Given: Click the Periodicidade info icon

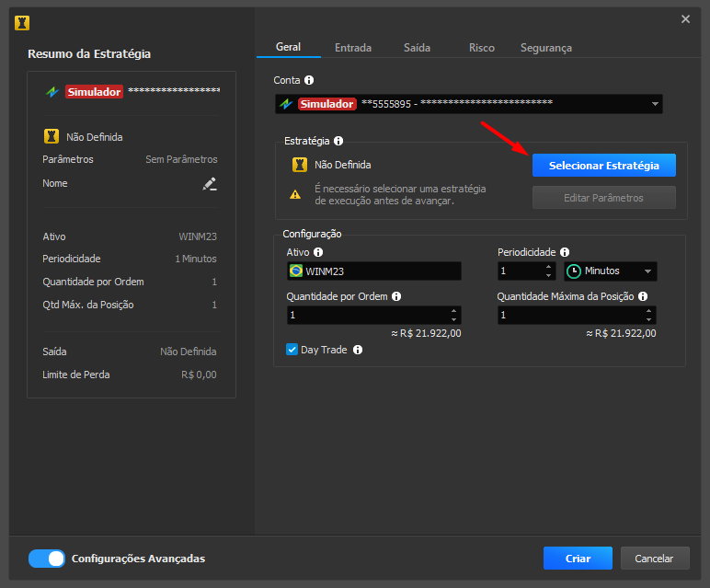Looking at the screenshot, I should [x=565, y=252].
